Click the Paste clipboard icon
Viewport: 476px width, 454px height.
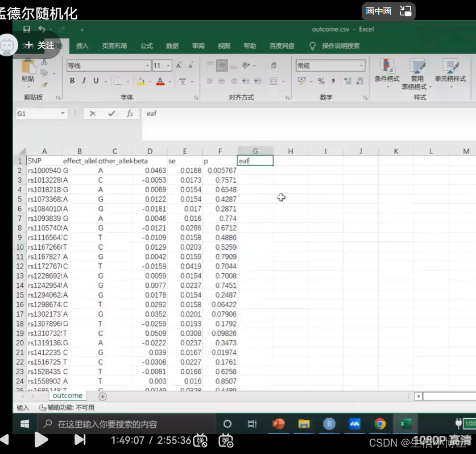(x=28, y=66)
